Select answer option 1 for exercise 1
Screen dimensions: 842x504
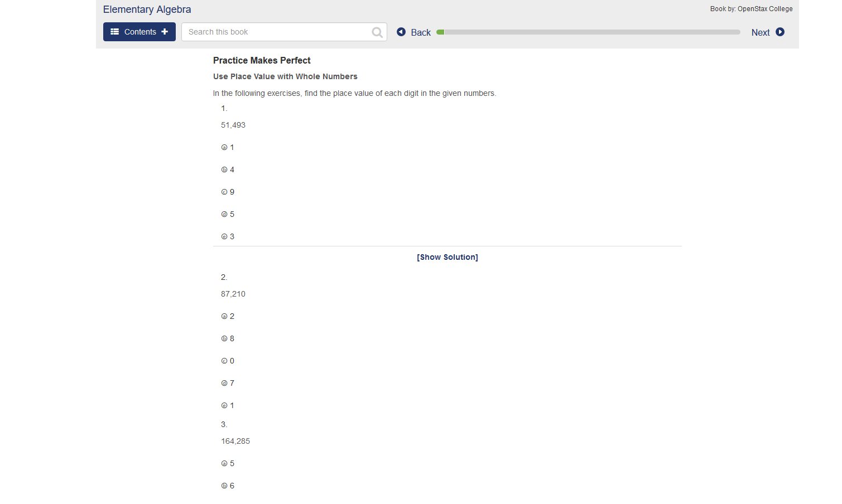[223, 147]
